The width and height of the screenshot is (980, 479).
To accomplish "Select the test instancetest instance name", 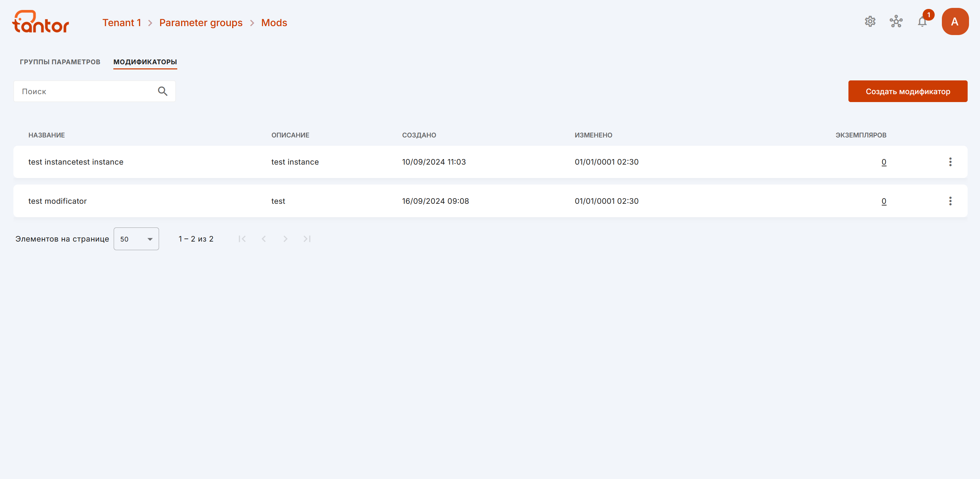I will point(76,162).
